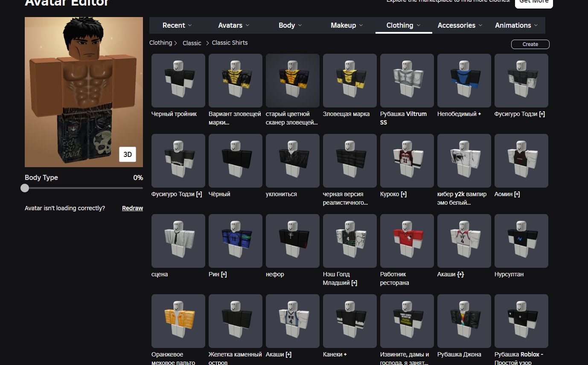588x365 pixels.
Task: Select the Вариант зловещей марки shirt
Action: tap(236, 81)
